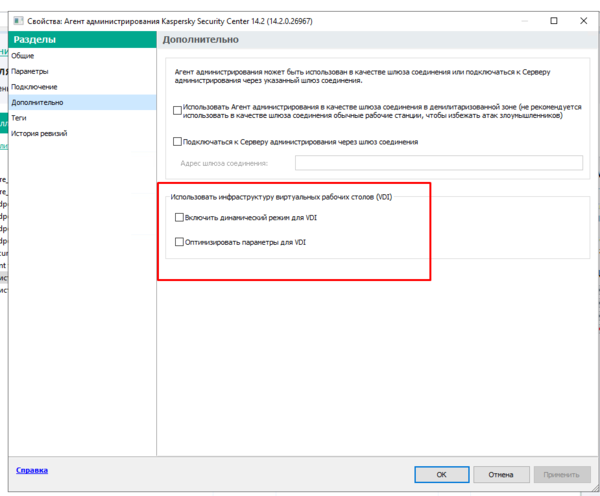Click the Разделы sidebar heading
This screenshot has height=496, width=600.
35,40
